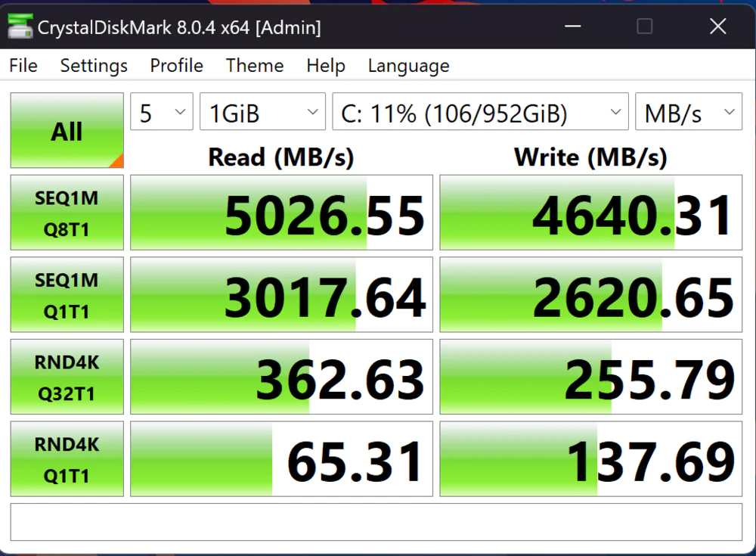Click the SEQ1M Q8T1 write result 4640.31
Viewport: 756px width, 556px height.
click(590, 213)
